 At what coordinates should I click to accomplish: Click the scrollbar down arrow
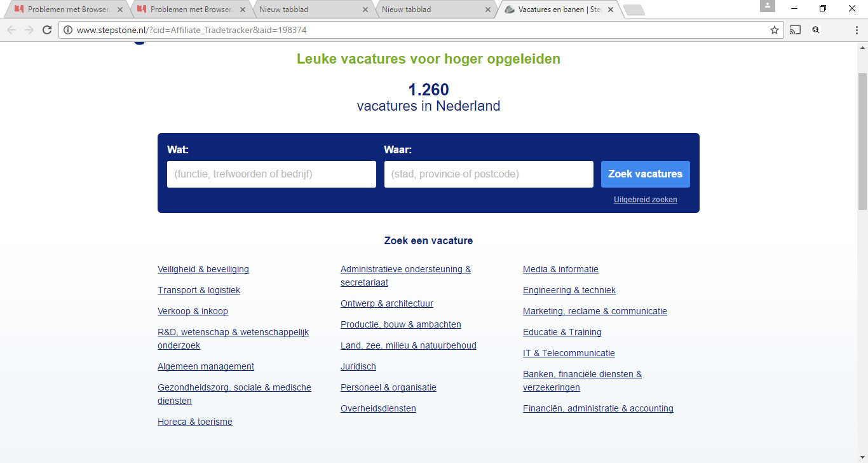tap(862, 457)
